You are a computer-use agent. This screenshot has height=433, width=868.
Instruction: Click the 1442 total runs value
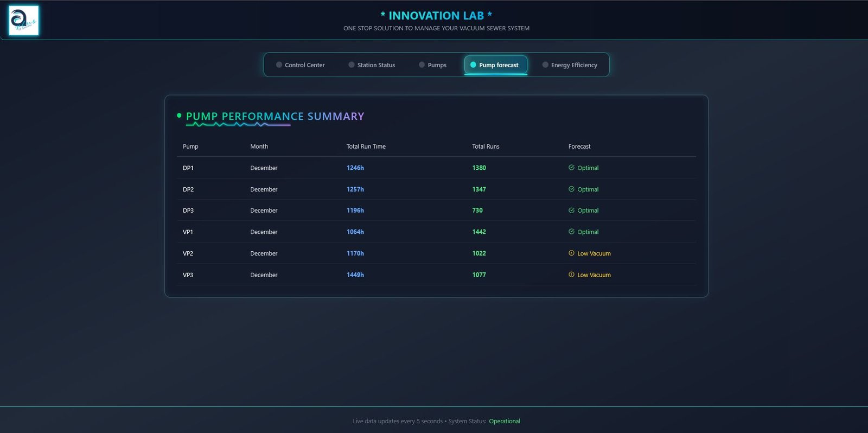[x=479, y=232]
